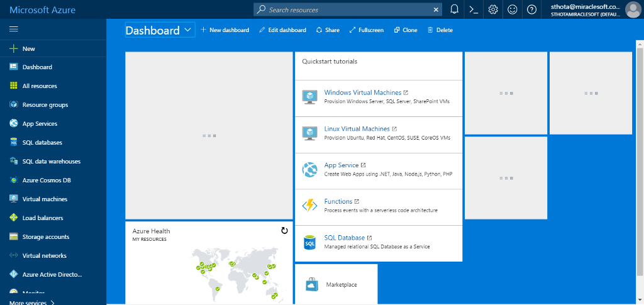Click the feedback smiley icon

click(512, 9)
